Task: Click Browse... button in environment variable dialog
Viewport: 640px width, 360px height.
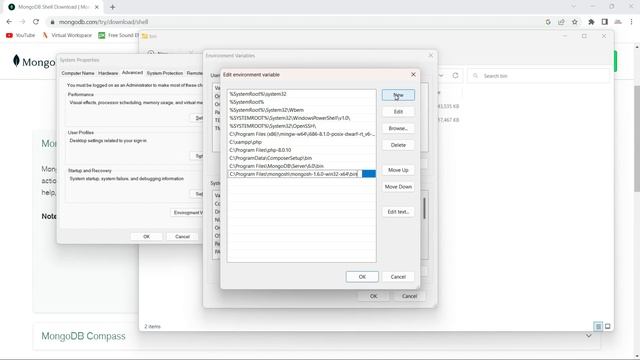Action: 398,128
